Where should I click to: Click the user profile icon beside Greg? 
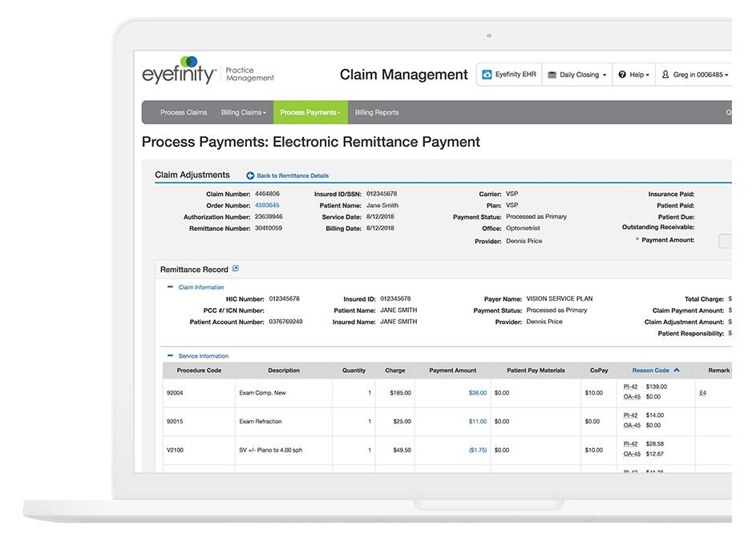[665, 75]
